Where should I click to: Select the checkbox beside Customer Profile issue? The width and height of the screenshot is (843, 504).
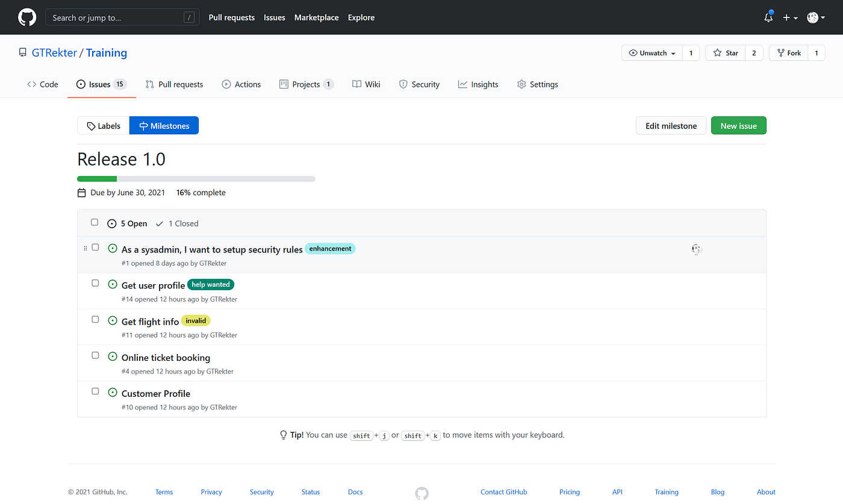[x=95, y=391]
